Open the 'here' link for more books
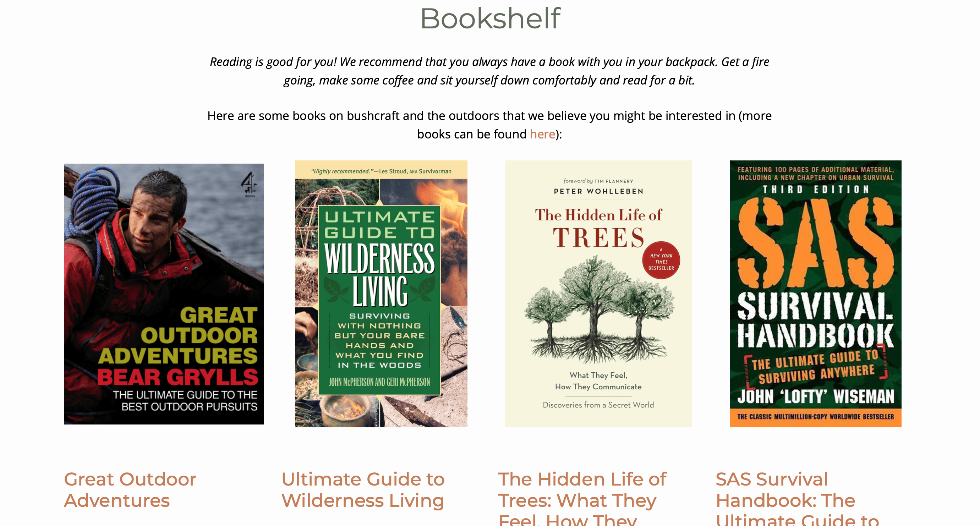Viewport: 980px width, 526px height. tap(542, 134)
